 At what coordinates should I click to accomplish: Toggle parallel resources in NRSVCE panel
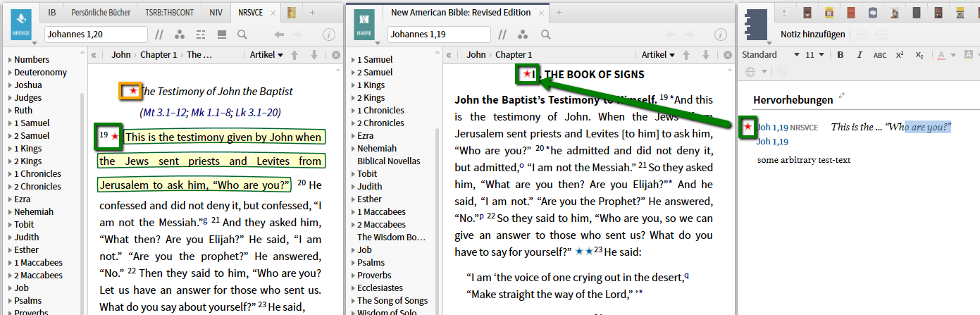coord(159,35)
